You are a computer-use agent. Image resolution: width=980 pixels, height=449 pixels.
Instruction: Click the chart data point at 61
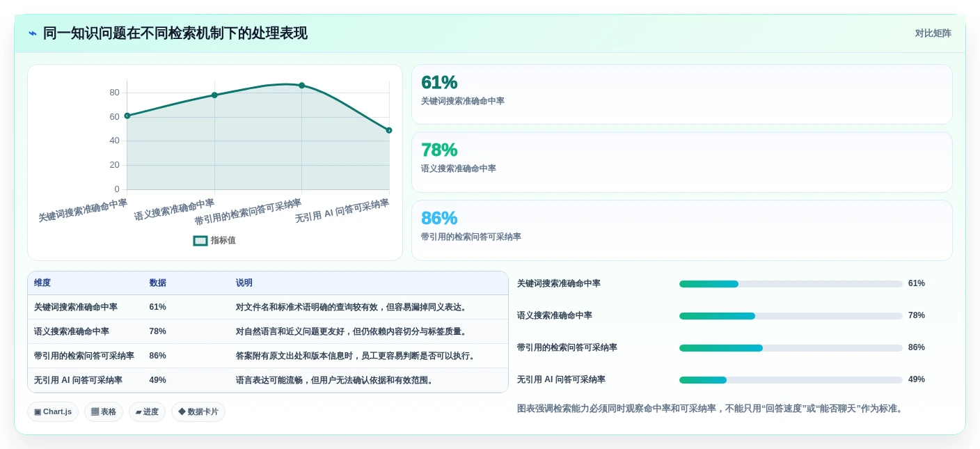(x=127, y=116)
